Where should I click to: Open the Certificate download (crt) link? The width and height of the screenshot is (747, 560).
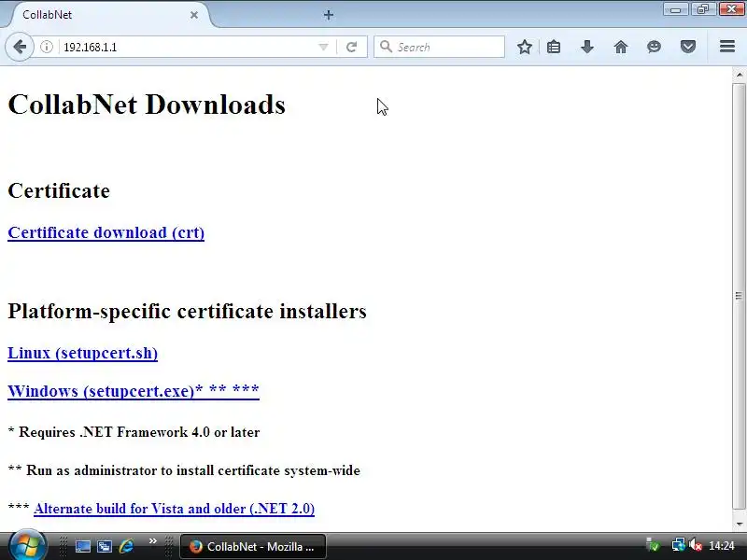pos(106,232)
